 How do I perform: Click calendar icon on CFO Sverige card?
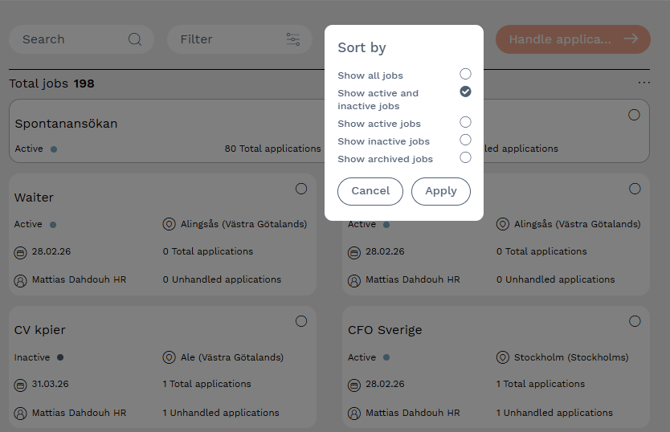coord(354,385)
